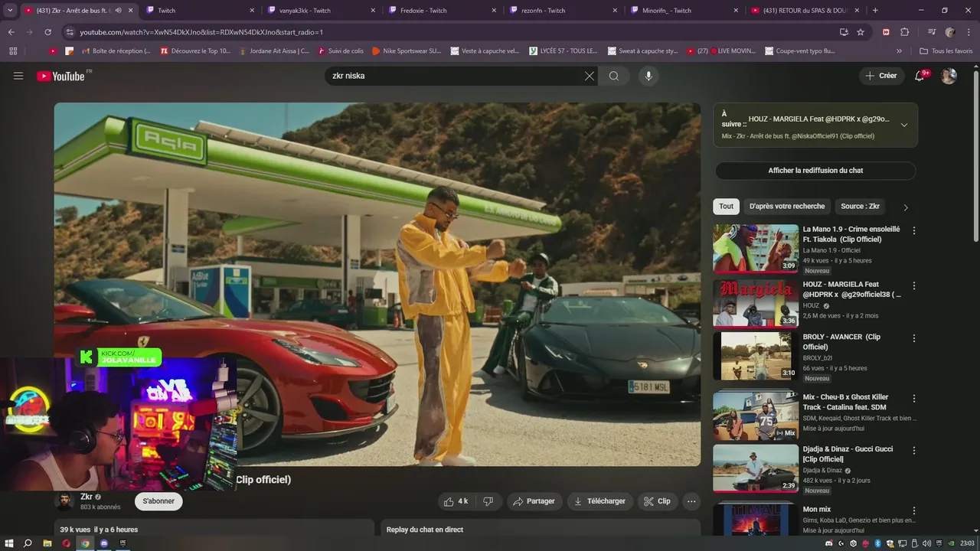
Task: Open Suivi de colis bookmark
Action: [340, 51]
